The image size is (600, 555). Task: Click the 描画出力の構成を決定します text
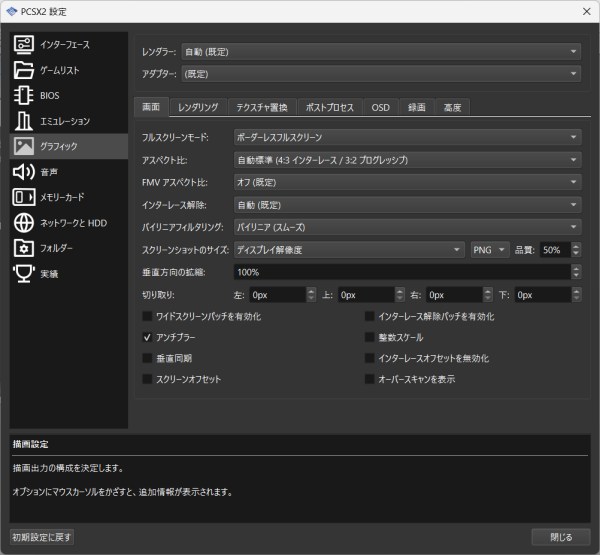pyautogui.click(x=68, y=468)
